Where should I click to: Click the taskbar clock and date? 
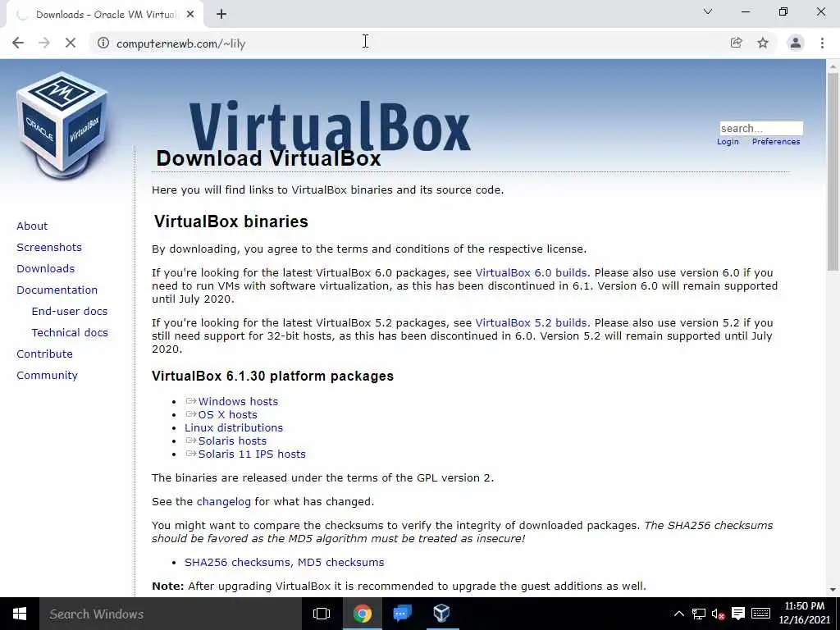(804, 613)
